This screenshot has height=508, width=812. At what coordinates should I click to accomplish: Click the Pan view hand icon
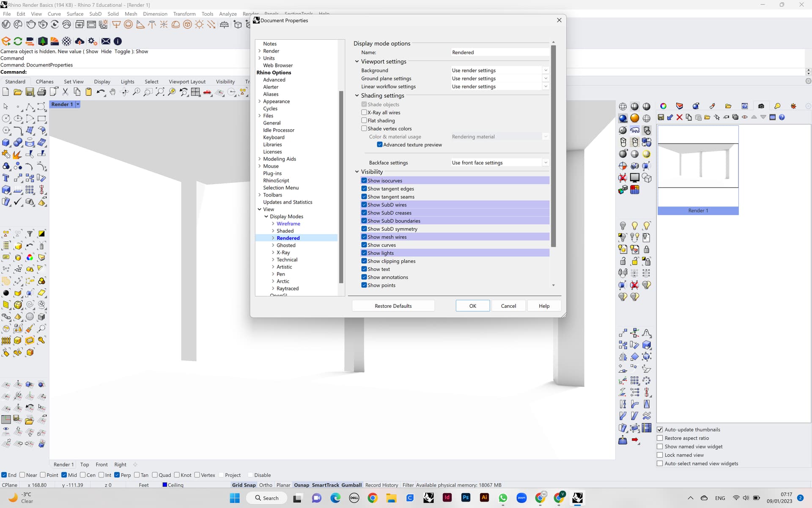pos(112,92)
